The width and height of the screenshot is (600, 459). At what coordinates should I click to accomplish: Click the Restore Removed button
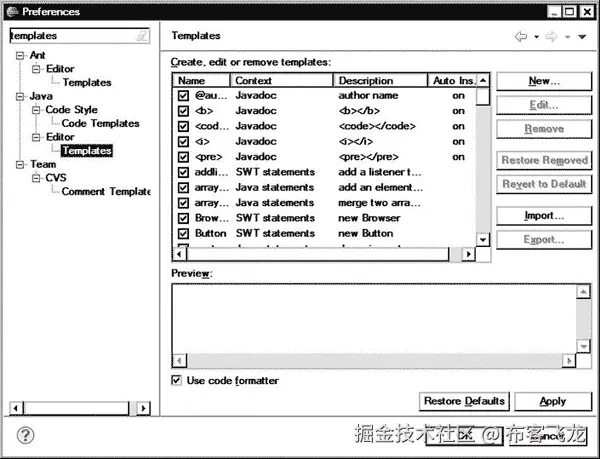point(544,160)
